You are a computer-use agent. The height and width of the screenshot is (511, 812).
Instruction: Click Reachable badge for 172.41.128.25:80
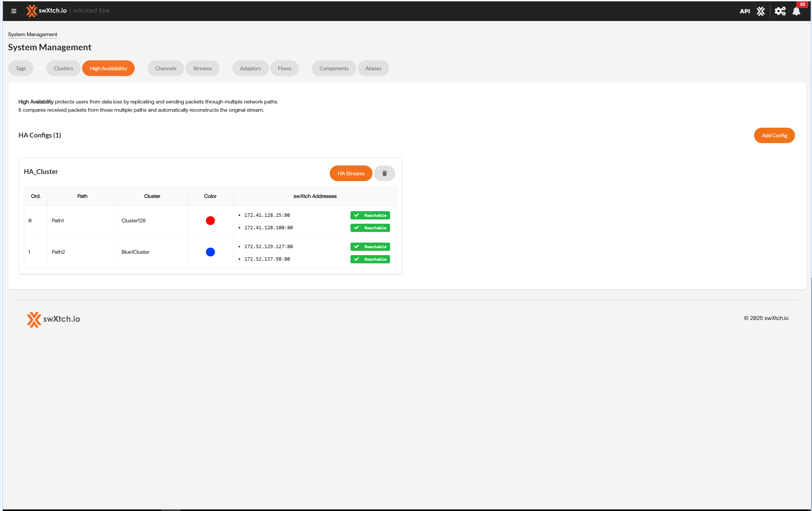tap(370, 215)
